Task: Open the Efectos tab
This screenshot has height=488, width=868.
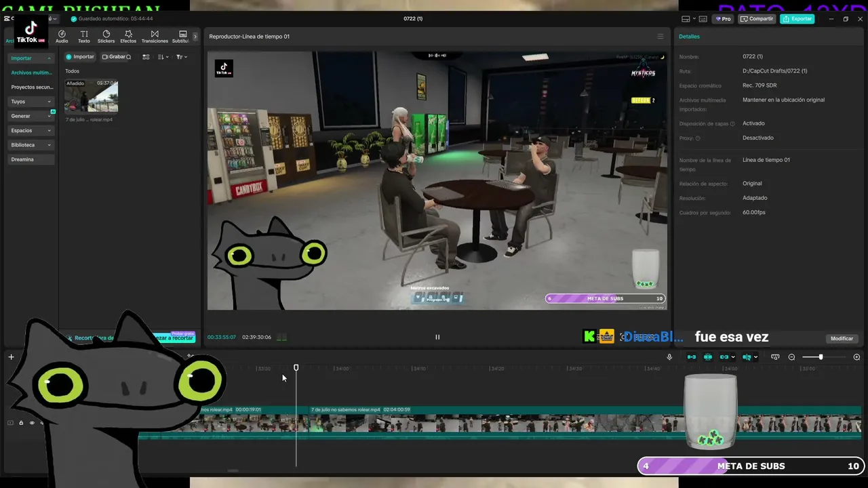Action: 128,37
